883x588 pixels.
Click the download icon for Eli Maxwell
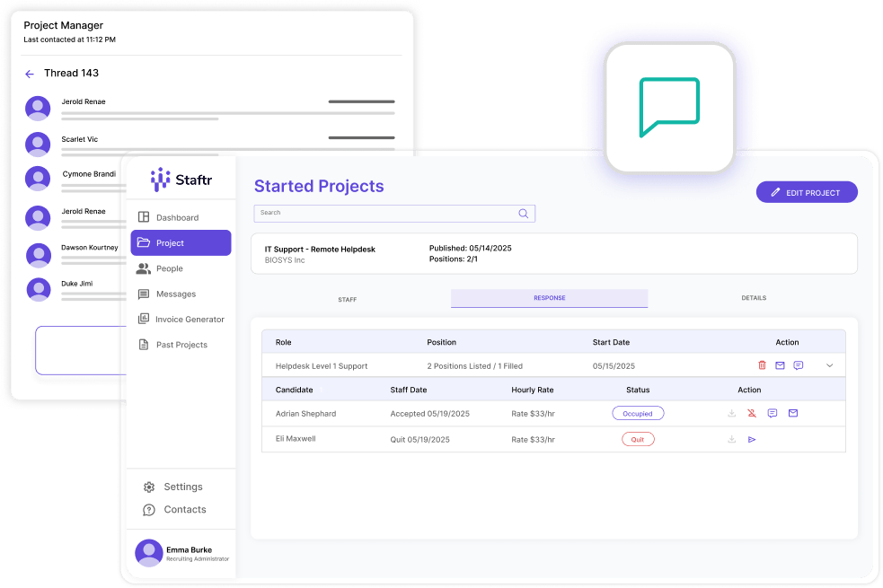(732, 440)
